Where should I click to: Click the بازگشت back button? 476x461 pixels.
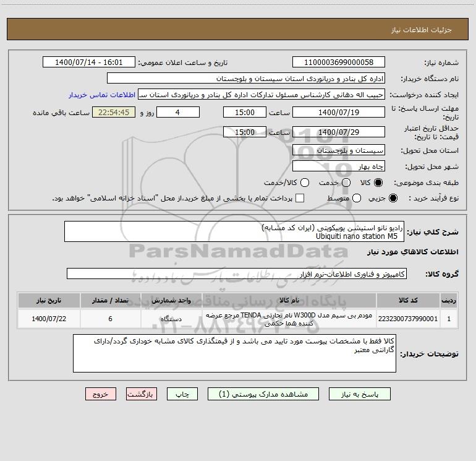tap(142, 394)
